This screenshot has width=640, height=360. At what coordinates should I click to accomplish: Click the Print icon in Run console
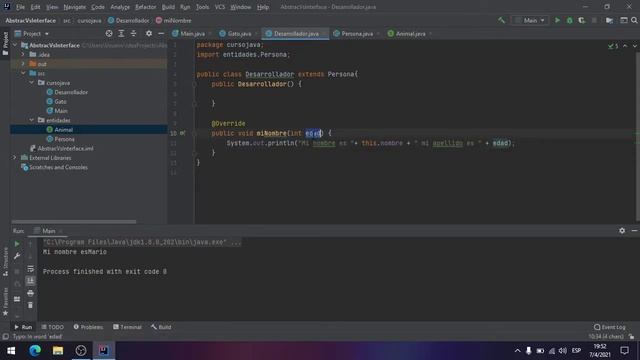tap(30, 293)
